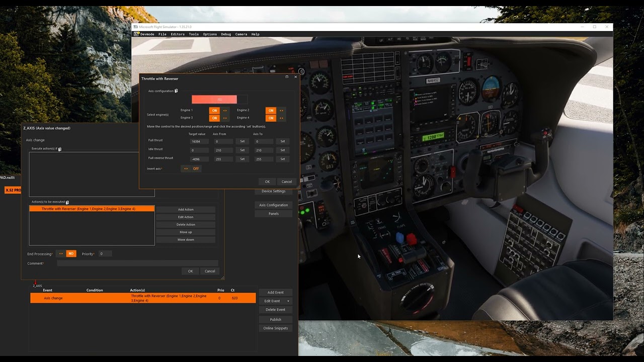Toggle Engine 1 ON switch
The height and width of the screenshot is (362, 644).
pyautogui.click(x=219, y=111)
